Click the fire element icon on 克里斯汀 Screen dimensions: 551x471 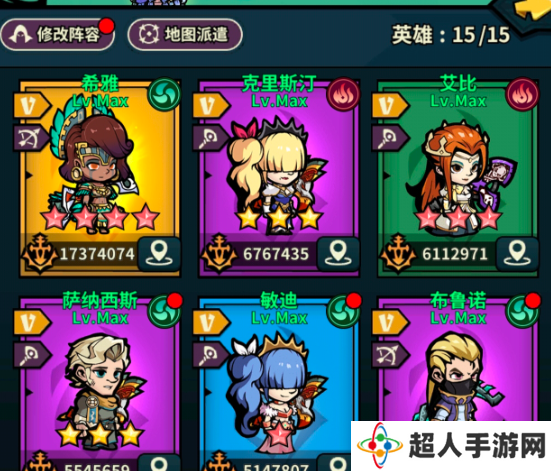click(343, 94)
